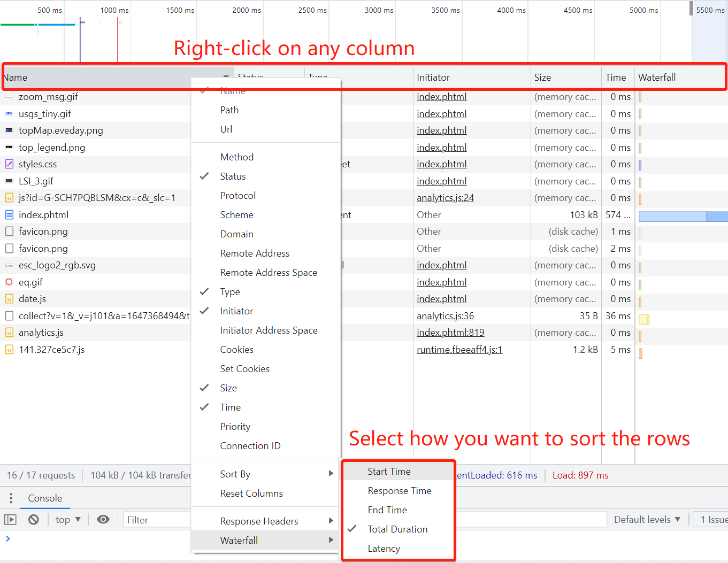This screenshot has width=728, height=563.
Task: Click the analytics.js script icon
Action: point(9,333)
